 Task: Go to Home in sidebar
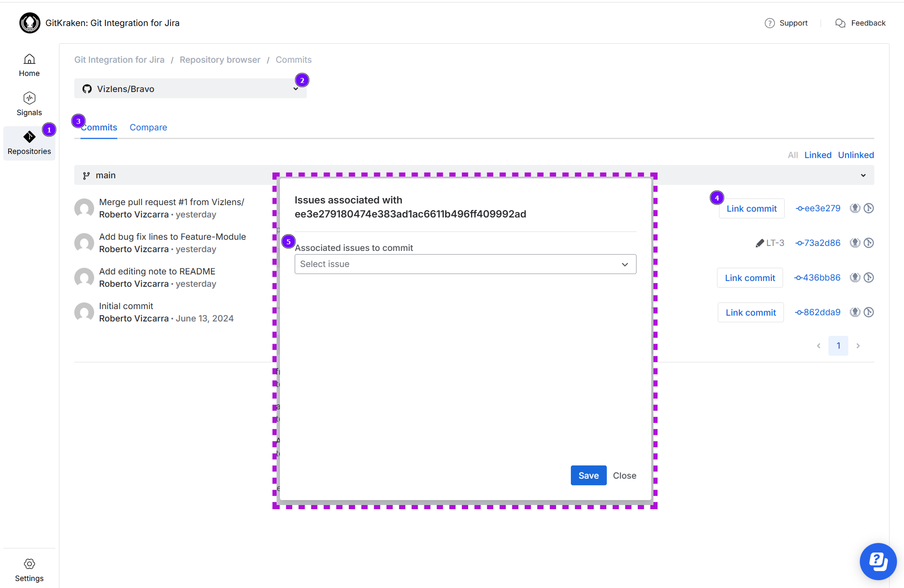click(x=29, y=65)
